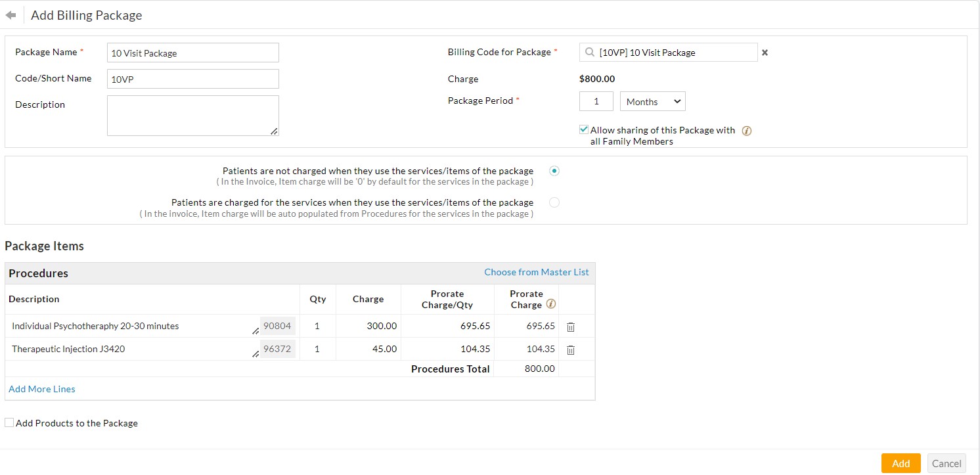Click the info icon beside family sharing option
The width and height of the screenshot is (980, 475).
point(747,131)
